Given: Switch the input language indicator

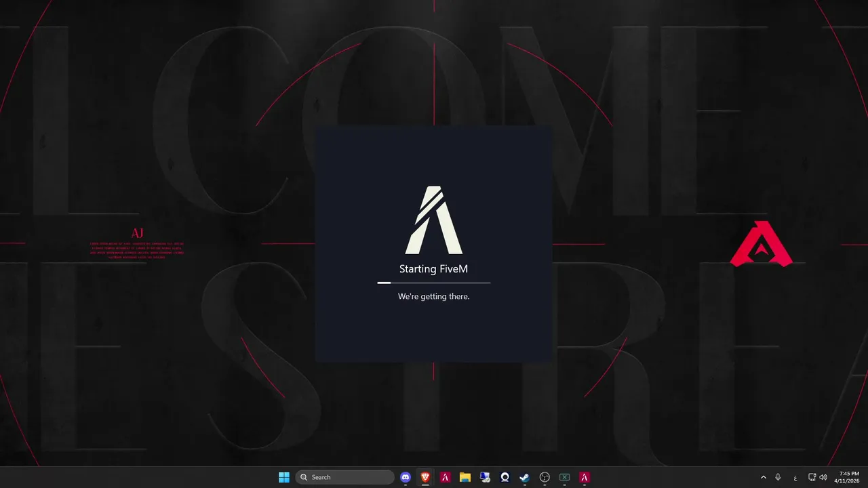Looking at the screenshot, I should coord(795,477).
